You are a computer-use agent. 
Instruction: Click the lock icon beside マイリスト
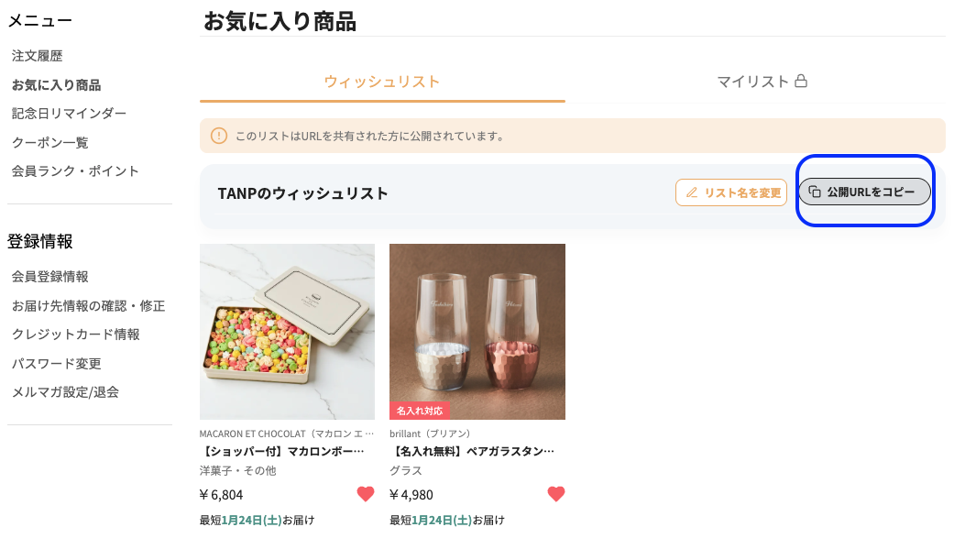point(801,82)
